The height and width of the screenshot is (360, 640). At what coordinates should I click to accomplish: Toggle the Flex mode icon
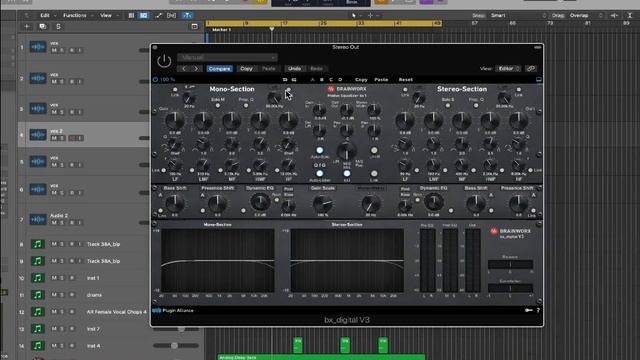[171, 16]
